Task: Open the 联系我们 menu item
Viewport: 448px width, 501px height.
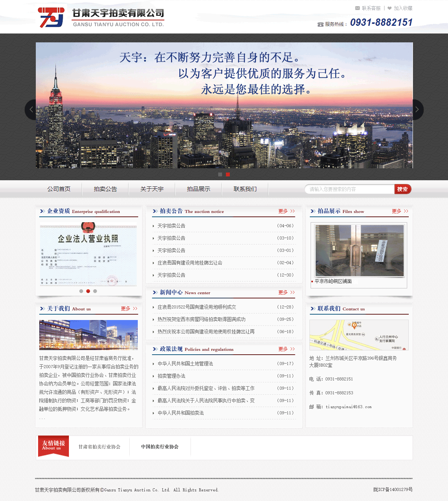Action: tap(245, 189)
